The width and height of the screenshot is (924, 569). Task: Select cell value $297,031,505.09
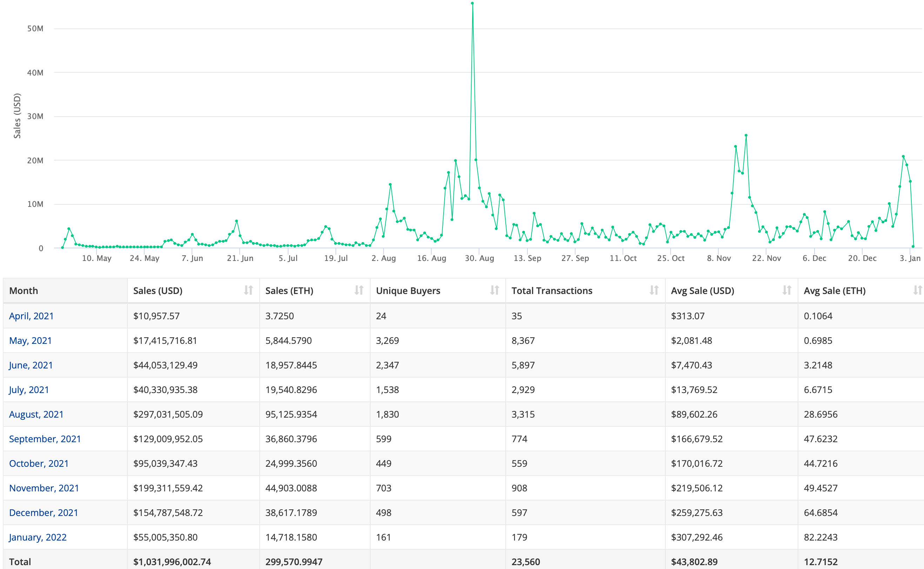pyautogui.click(x=168, y=414)
